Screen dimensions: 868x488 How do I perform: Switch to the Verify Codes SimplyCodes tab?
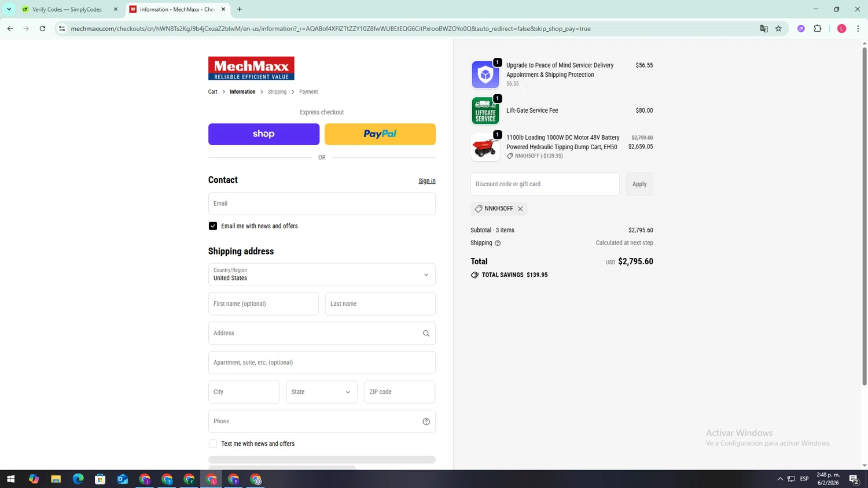pos(67,9)
